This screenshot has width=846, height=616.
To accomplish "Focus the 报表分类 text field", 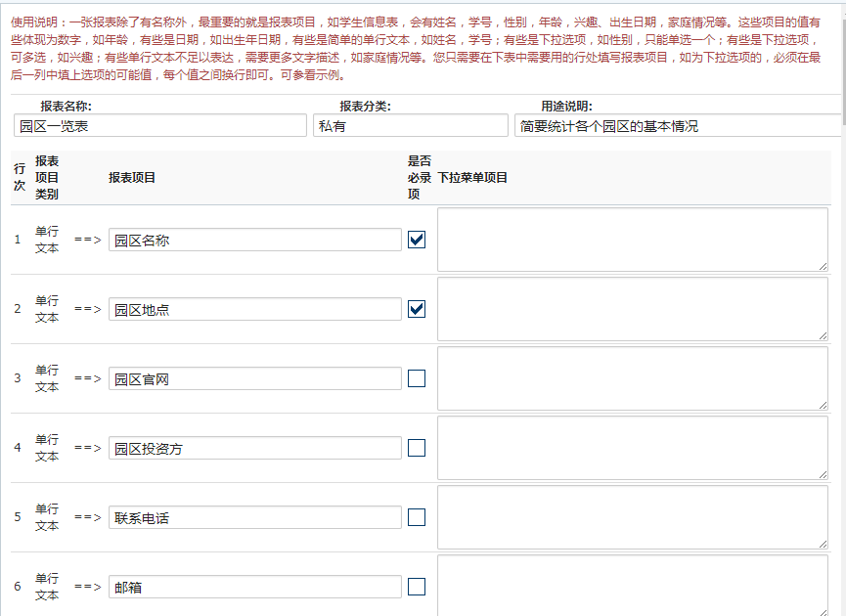I will pos(411,126).
